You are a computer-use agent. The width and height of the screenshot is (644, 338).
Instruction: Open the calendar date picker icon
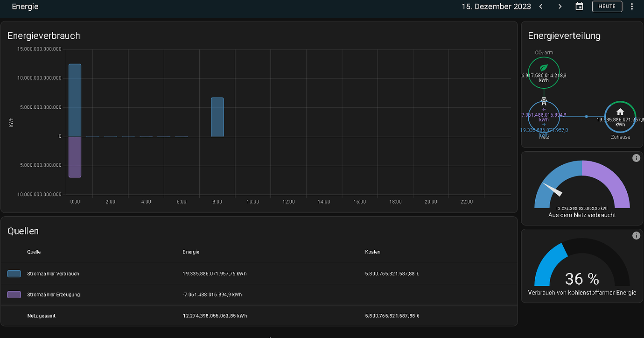point(579,7)
